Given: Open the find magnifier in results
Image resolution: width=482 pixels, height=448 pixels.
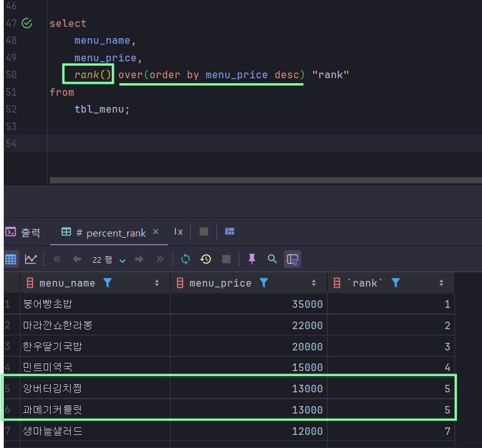Looking at the screenshot, I should (272, 259).
